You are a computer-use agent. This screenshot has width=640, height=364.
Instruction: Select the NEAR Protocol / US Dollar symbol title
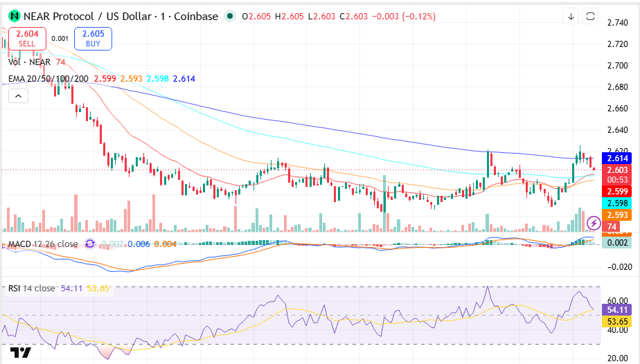[87, 17]
